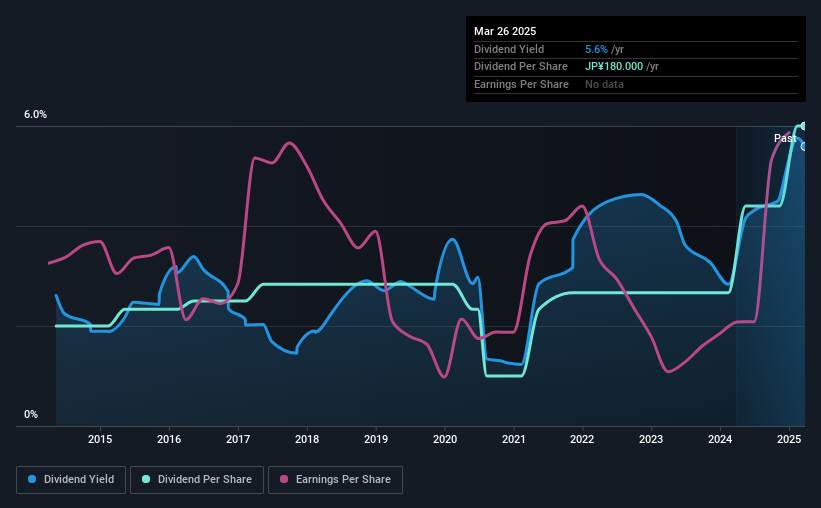
Task: Click the 6.0% y-axis label
Action: tap(35, 114)
